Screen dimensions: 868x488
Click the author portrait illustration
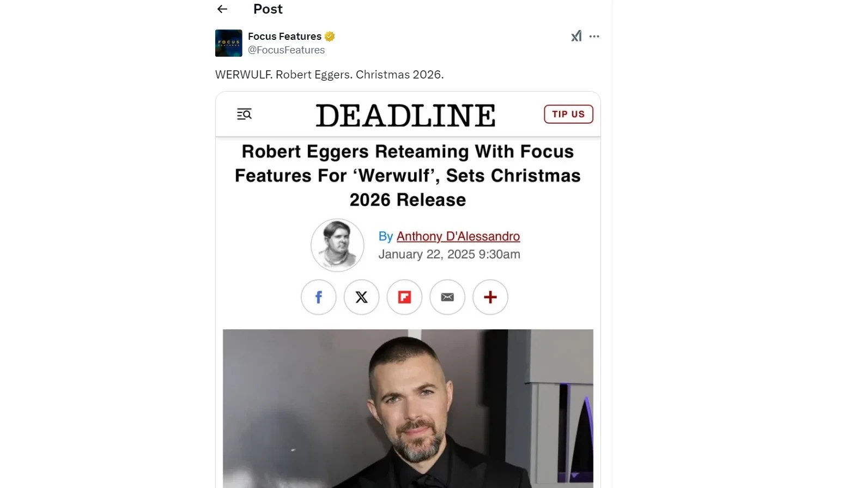[337, 245]
